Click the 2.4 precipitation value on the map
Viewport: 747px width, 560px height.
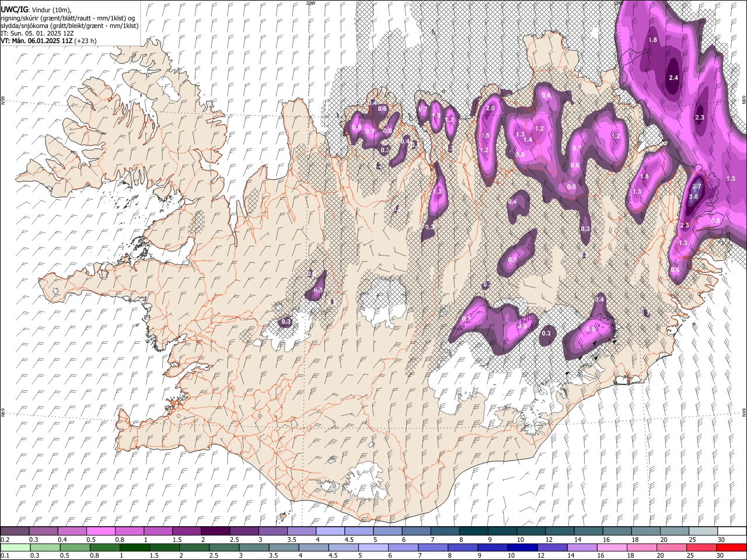(673, 78)
